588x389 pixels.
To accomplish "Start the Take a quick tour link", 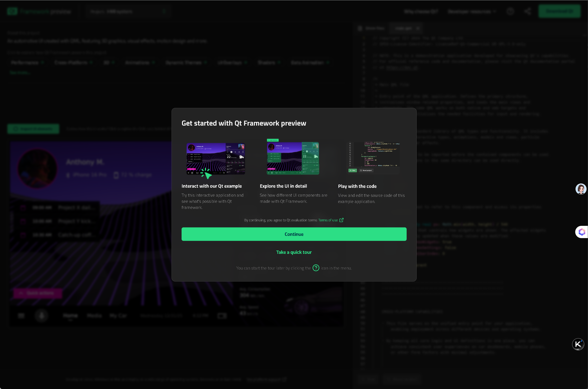I will [x=294, y=252].
